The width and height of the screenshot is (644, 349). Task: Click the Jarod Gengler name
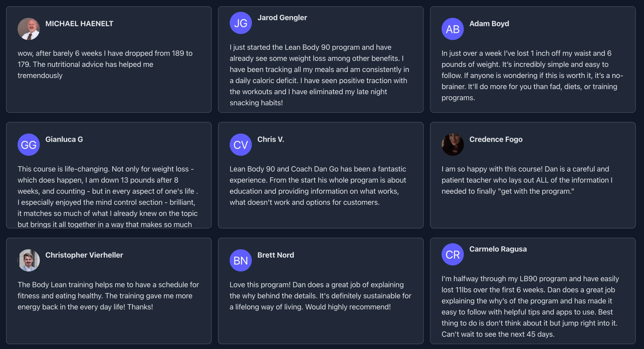(x=282, y=18)
